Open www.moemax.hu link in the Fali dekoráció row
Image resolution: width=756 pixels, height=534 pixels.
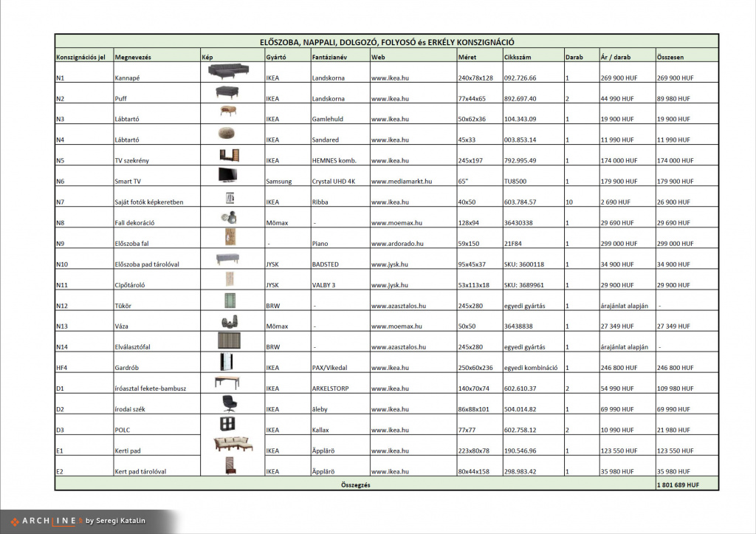pos(396,223)
